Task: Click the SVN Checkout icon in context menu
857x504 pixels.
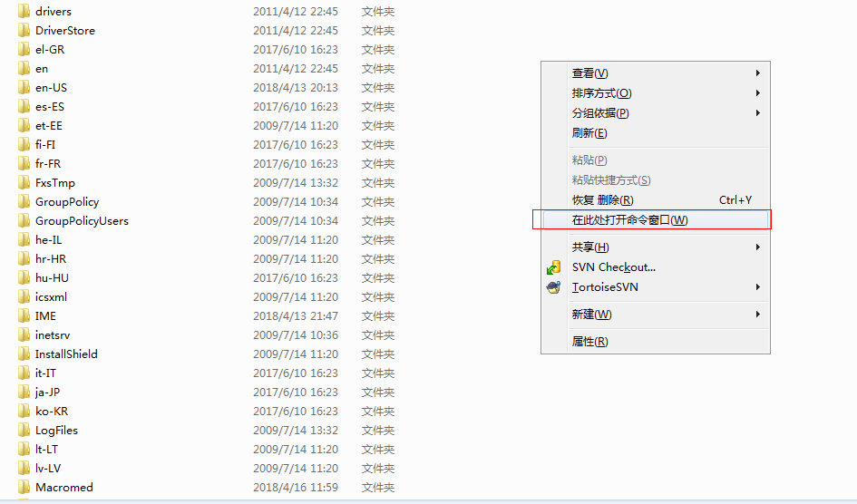Action: 553,267
